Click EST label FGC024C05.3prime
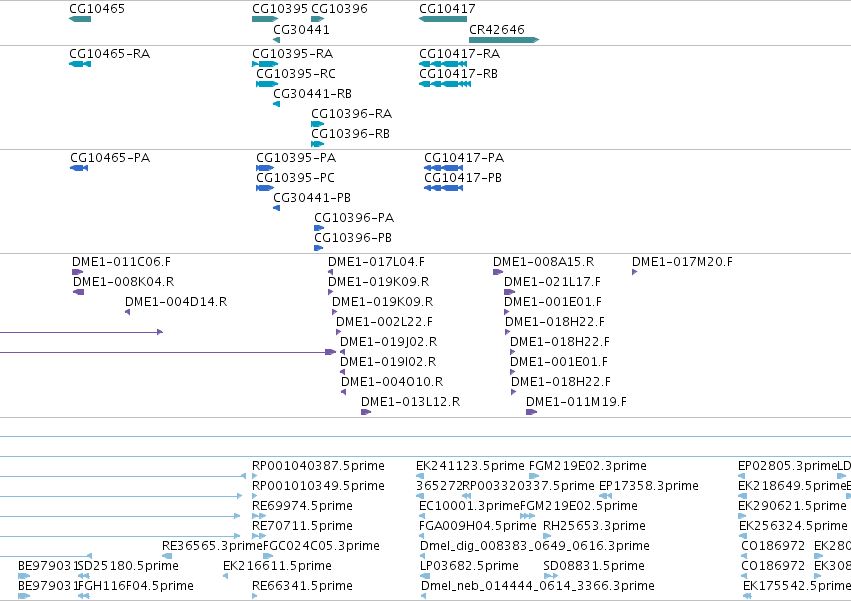The image size is (851, 601). tap(321, 546)
